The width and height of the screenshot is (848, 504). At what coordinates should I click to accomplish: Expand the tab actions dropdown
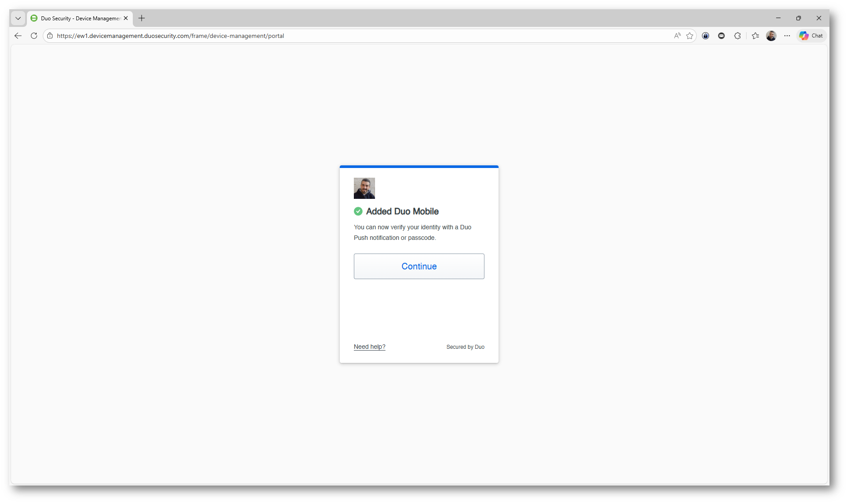(x=18, y=18)
